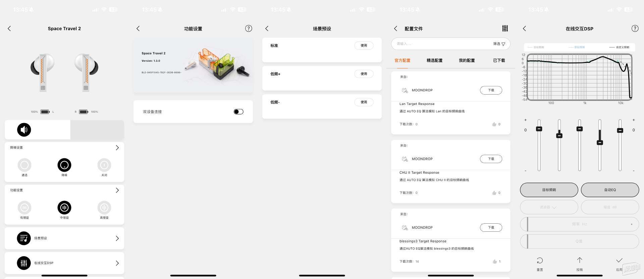The width and height of the screenshot is (644, 279).
Task: Select 降噪 noise cancelling mode
Action: coord(64,165)
